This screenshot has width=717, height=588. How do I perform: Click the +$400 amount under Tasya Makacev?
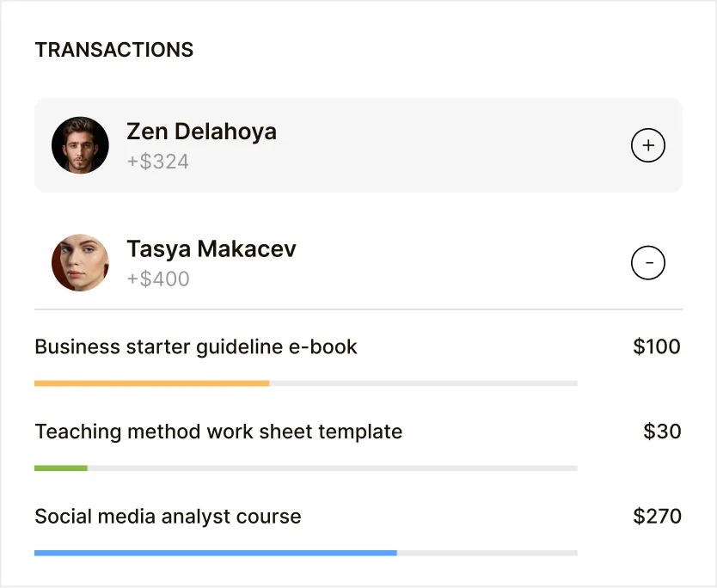tap(158, 279)
